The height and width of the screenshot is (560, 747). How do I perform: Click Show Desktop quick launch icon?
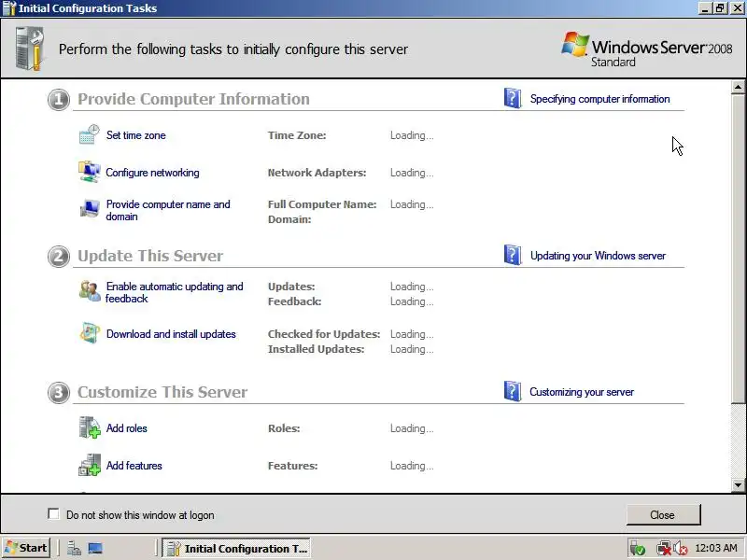point(95,549)
